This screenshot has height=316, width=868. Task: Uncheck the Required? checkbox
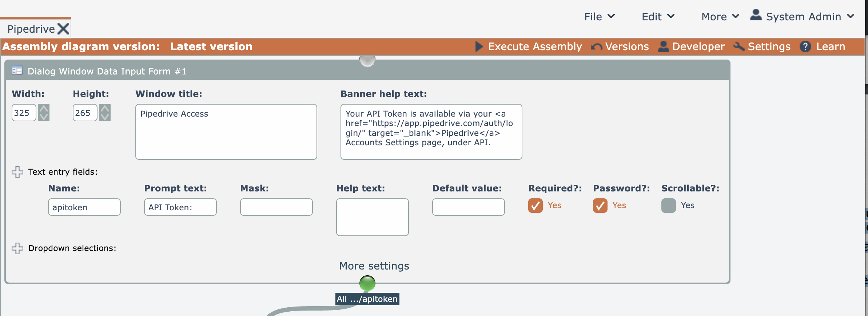(x=535, y=206)
